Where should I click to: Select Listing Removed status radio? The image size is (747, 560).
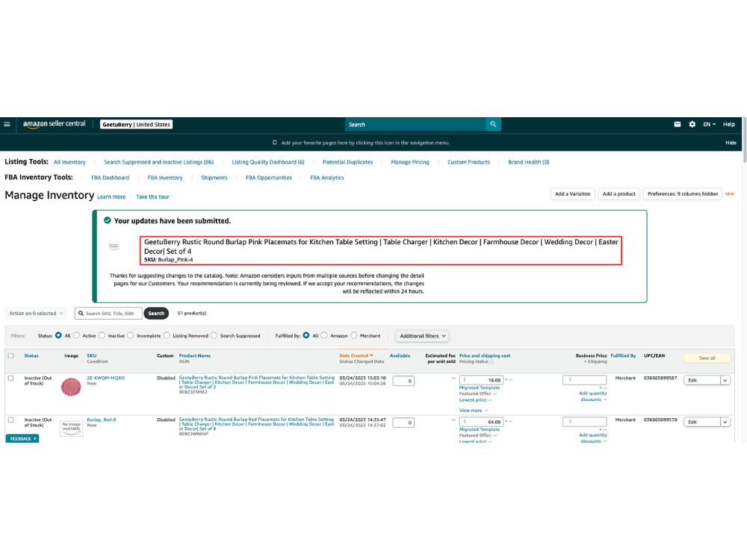(x=167, y=335)
